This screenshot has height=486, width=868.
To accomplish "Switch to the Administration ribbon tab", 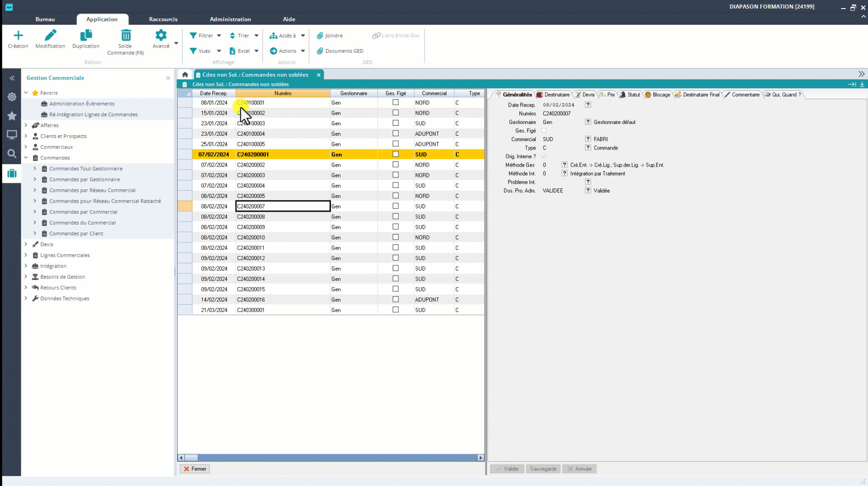I will coord(230,19).
